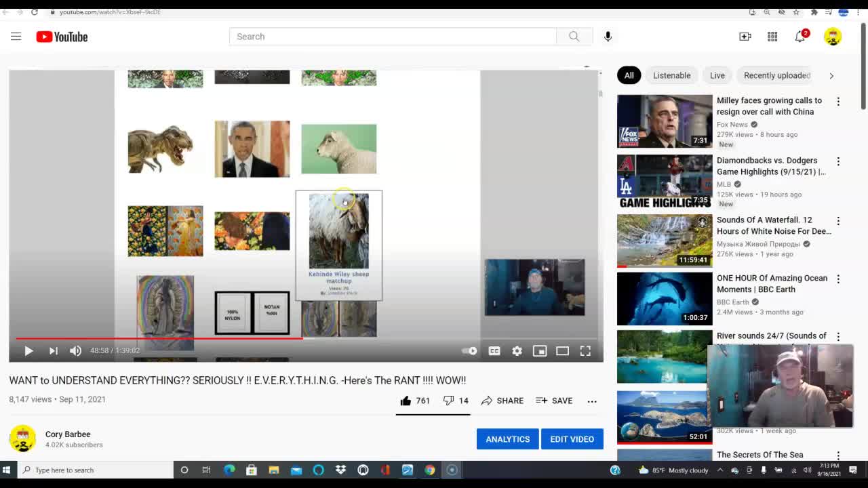Click the search magnifier button
The image size is (868, 488).
[x=574, y=37]
